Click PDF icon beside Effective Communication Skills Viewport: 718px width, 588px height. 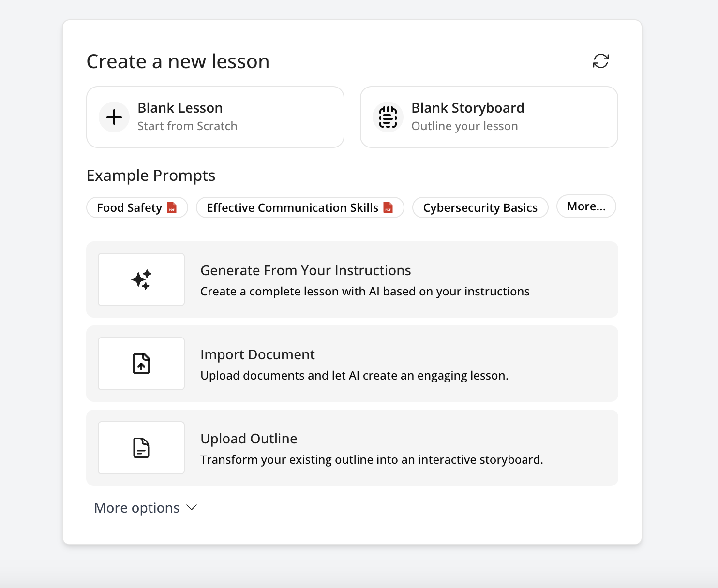pos(388,207)
